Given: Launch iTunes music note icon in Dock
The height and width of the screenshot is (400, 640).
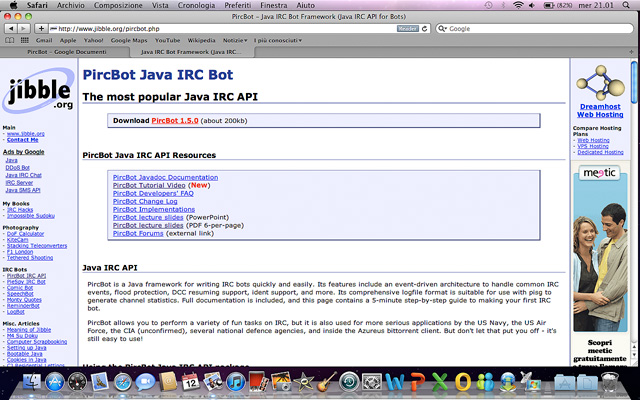Looking at the screenshot, I should pos(236,382).
